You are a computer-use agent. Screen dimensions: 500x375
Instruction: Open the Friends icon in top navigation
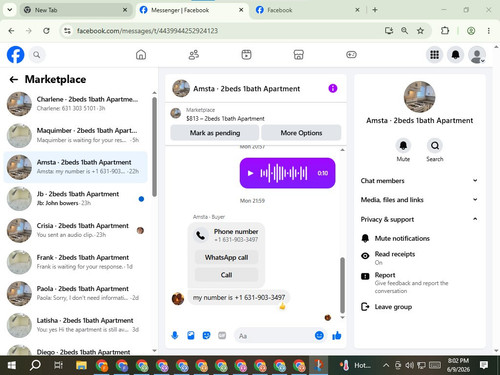tap(194, 55)
